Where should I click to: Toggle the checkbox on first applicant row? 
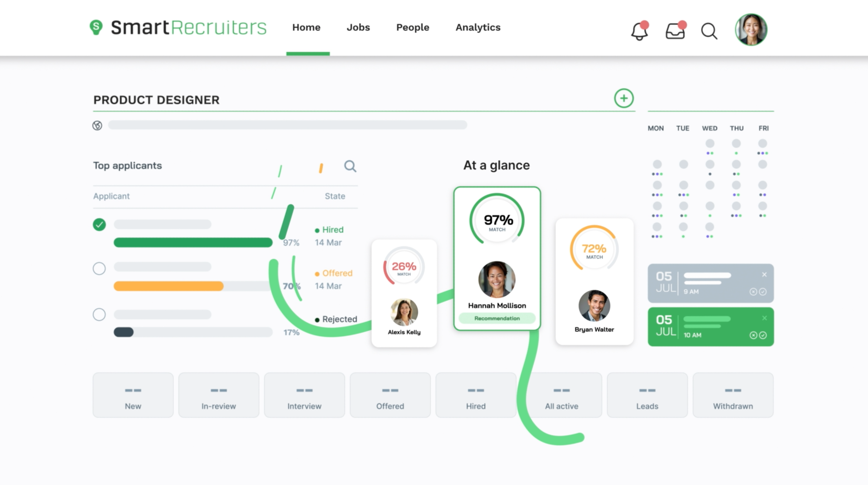click(x=99, y=223)
